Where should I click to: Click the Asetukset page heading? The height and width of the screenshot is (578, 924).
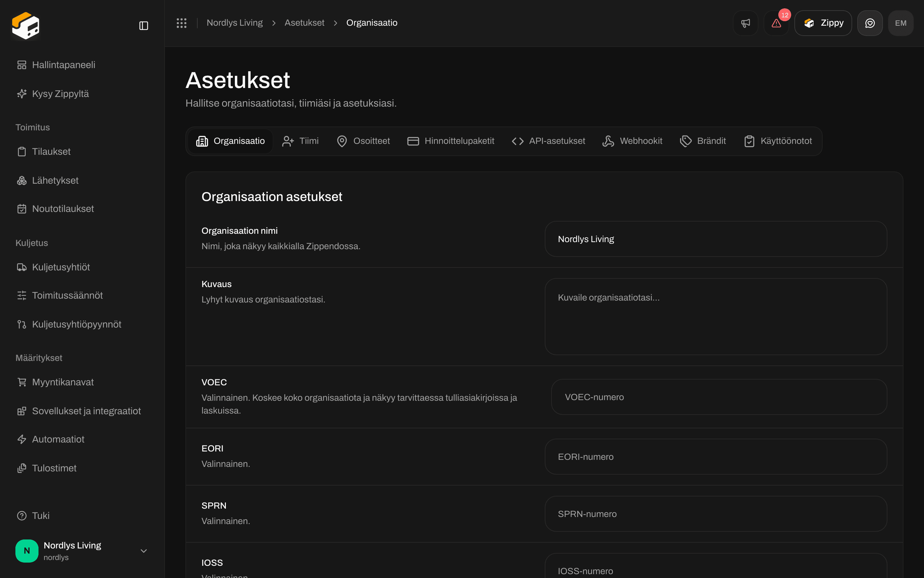(x=238, y=80)
